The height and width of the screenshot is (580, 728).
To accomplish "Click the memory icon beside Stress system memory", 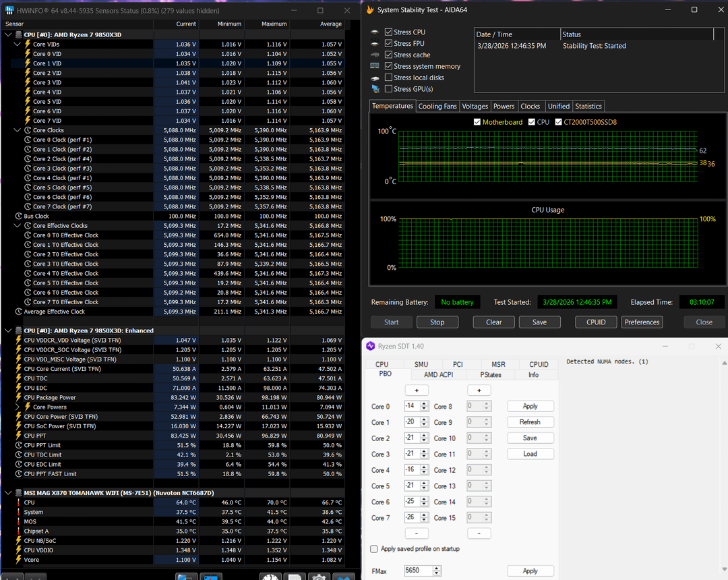I will click(x=375, y=66).
